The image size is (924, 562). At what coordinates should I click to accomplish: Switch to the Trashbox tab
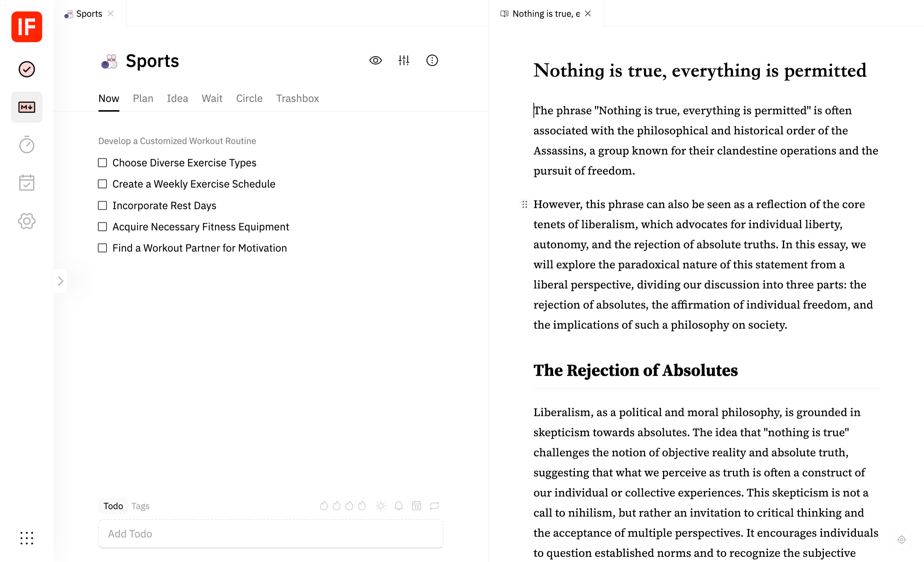tap(297, 98)
